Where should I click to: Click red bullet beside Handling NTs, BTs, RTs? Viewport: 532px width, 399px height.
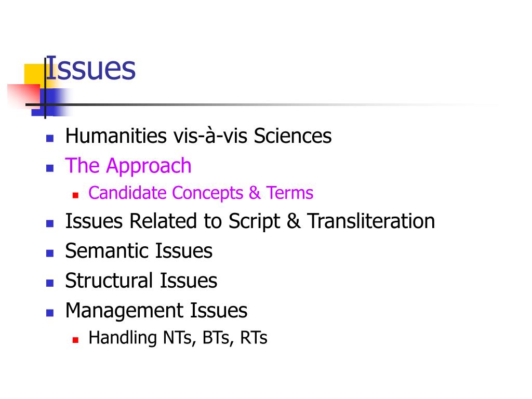[75, 340]
